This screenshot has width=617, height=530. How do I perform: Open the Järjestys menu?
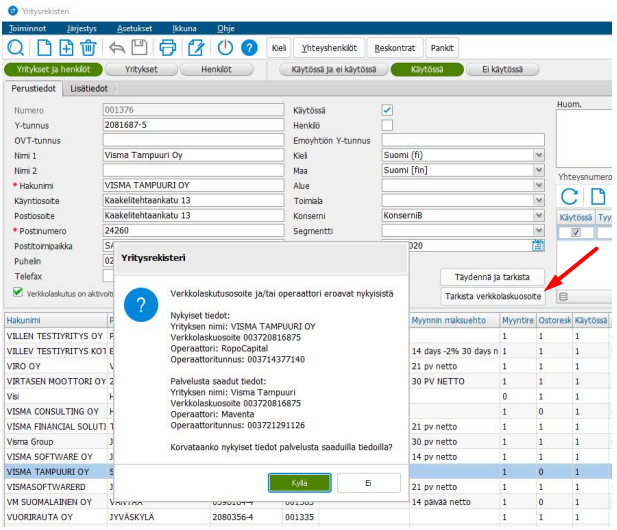[81, 28]
